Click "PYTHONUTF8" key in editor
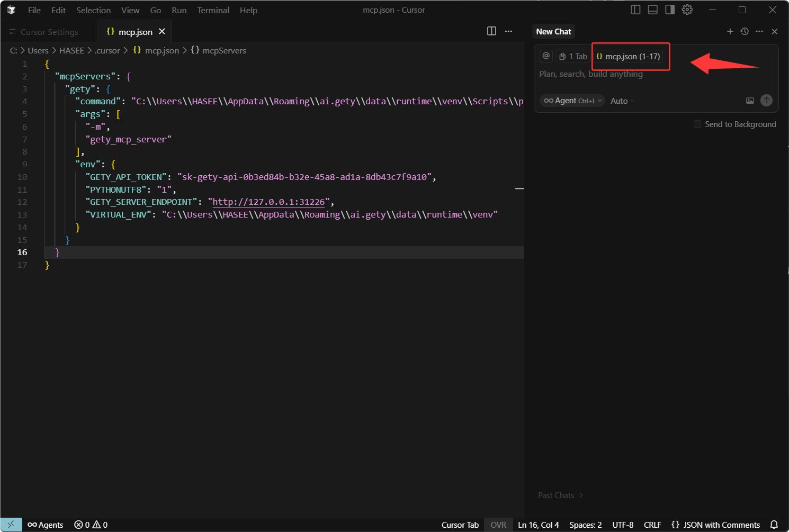 (x=116, y=190)
